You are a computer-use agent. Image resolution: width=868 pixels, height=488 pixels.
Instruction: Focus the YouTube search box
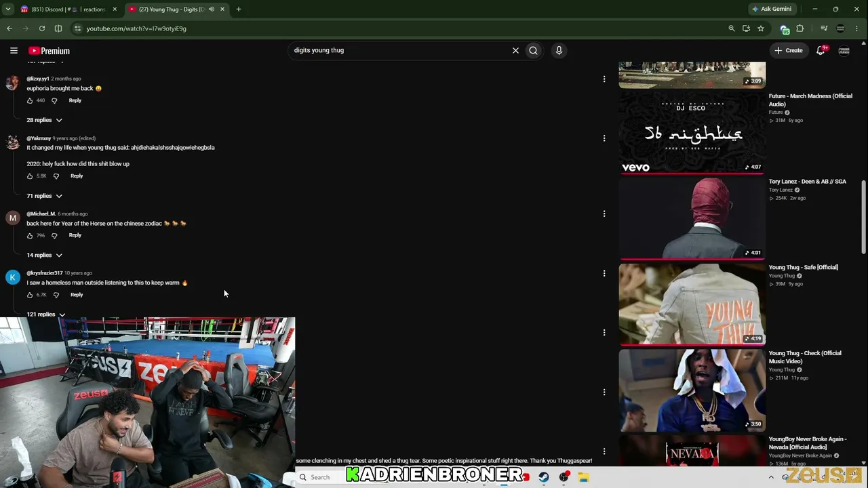pyautogui.click(x=400, y=50)
